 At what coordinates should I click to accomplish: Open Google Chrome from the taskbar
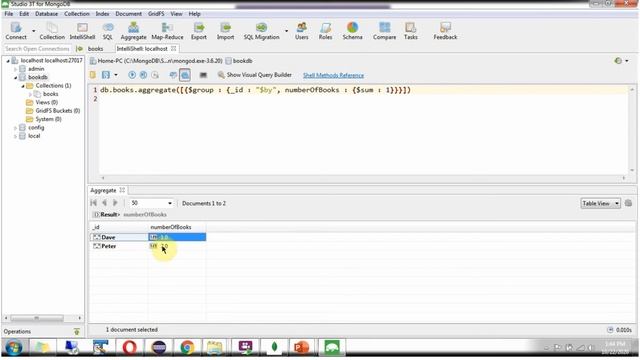coord(187,348)
